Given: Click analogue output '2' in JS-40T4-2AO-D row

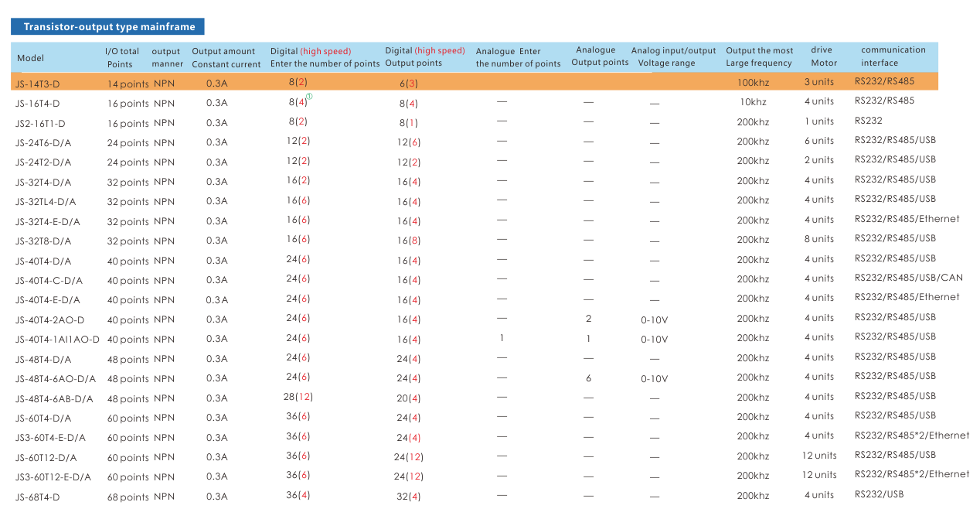Looking at the screenshot, I should (x=589, y=319).
